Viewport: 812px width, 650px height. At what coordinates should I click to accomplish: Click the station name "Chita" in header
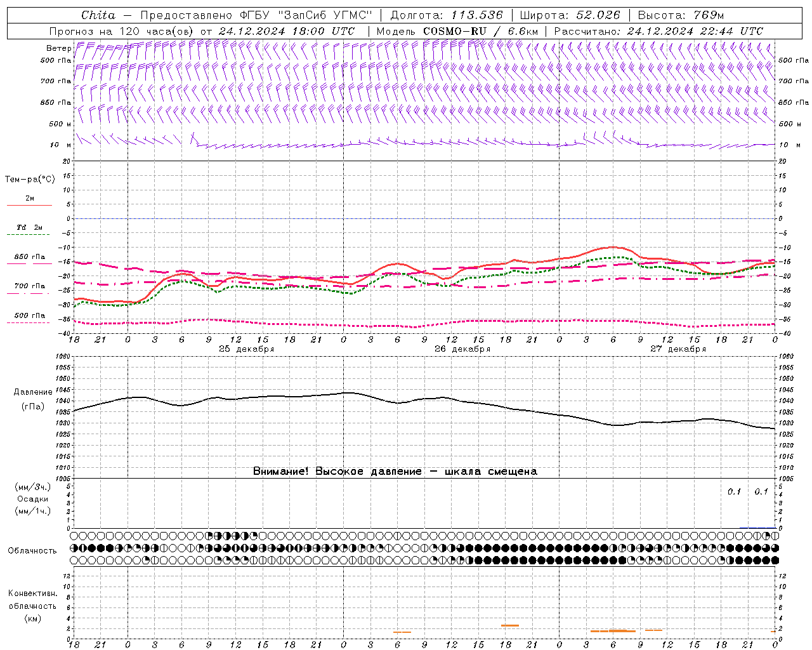(x=98, y=15)
